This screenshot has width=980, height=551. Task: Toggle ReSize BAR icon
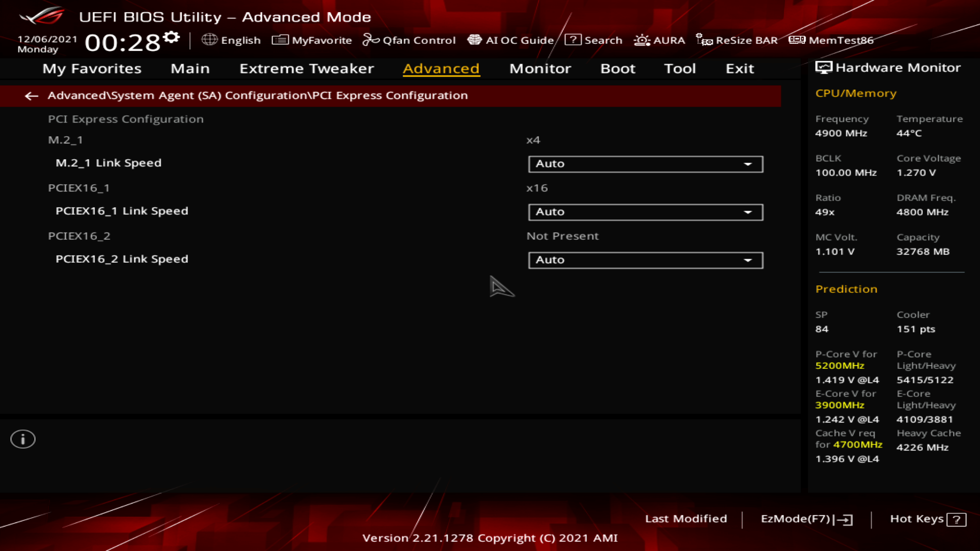[x=704, y=40]
